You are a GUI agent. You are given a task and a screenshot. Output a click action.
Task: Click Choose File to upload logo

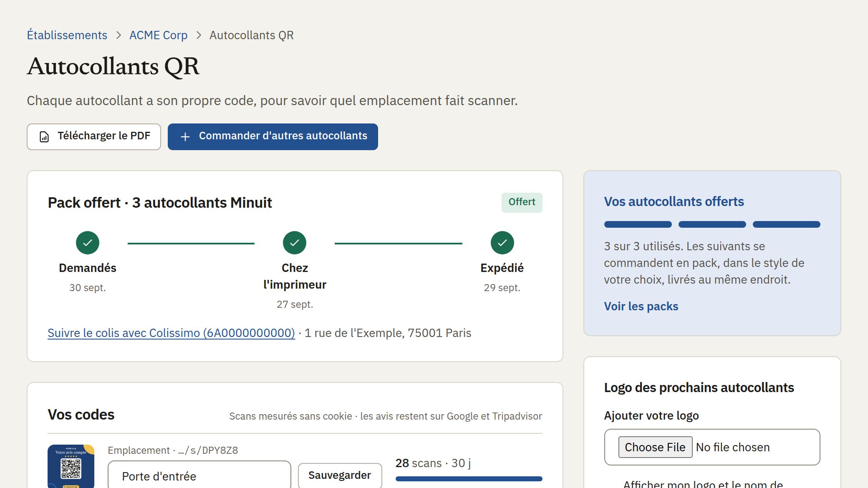[x=655, y=447]
